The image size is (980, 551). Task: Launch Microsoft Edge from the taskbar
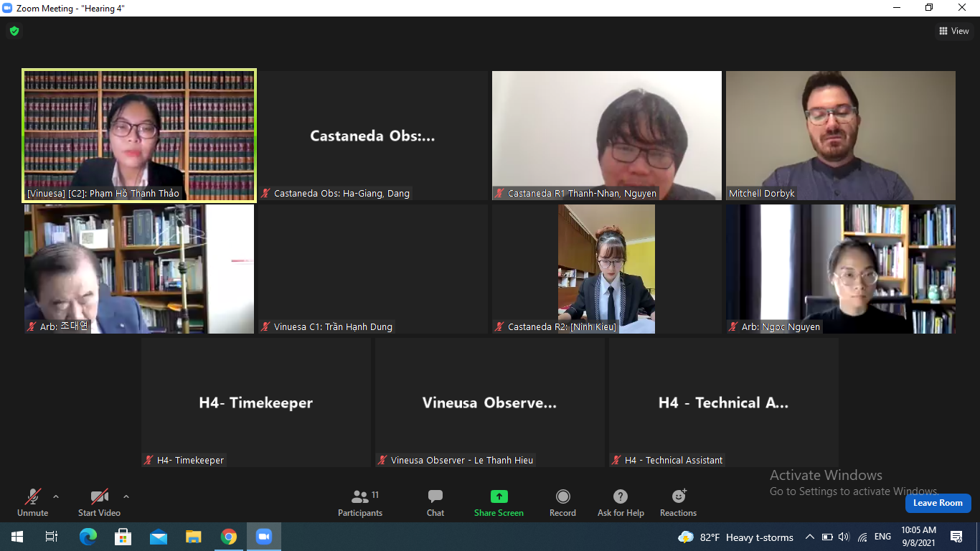(88, 537)
